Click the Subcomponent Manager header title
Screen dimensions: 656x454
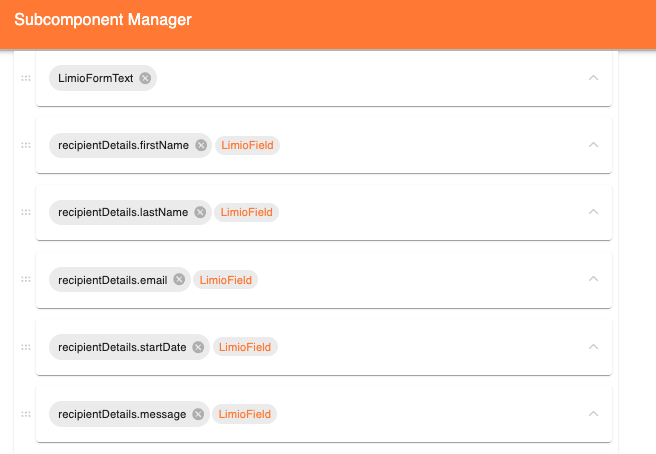[103, 20]
